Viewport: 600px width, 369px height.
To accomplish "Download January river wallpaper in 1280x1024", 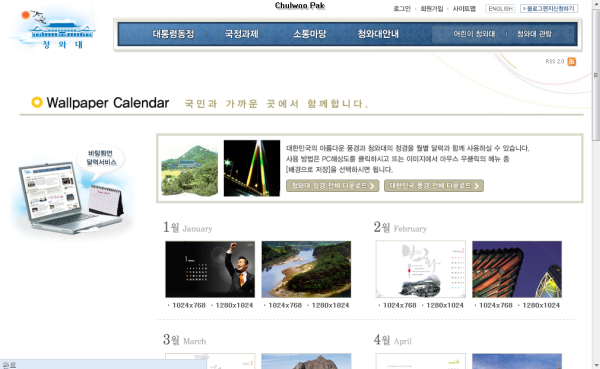I will [x=330, y=305].
